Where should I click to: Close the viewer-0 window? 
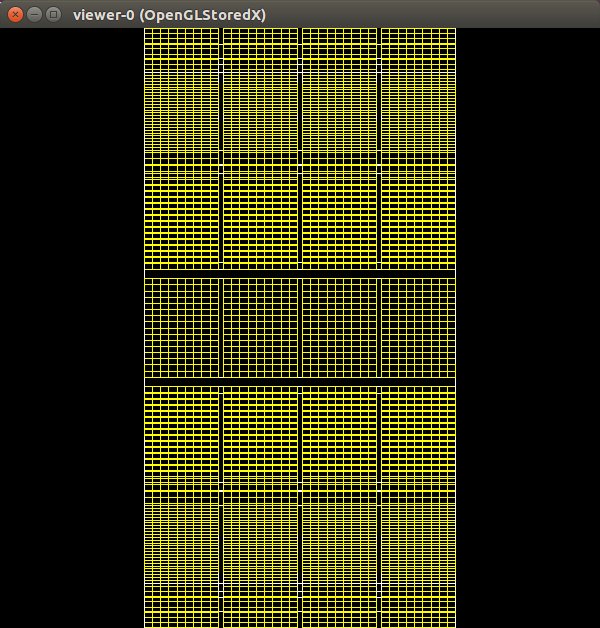click(15, 15)
